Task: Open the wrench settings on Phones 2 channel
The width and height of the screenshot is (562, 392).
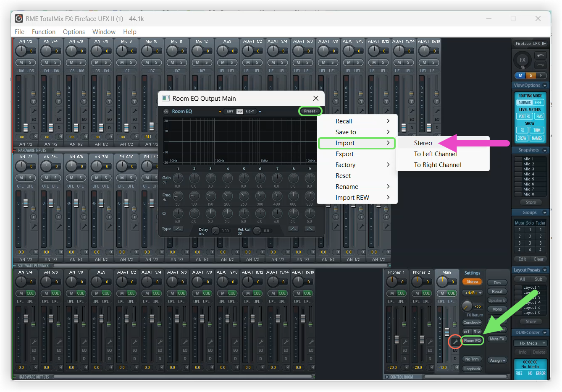Action: [x=430, y=342]
